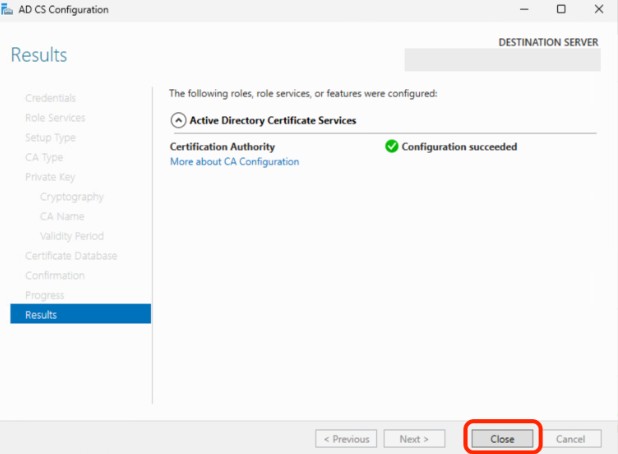618x454 pixels.
Task: Close the window with the X button
Action: [599, 9]
